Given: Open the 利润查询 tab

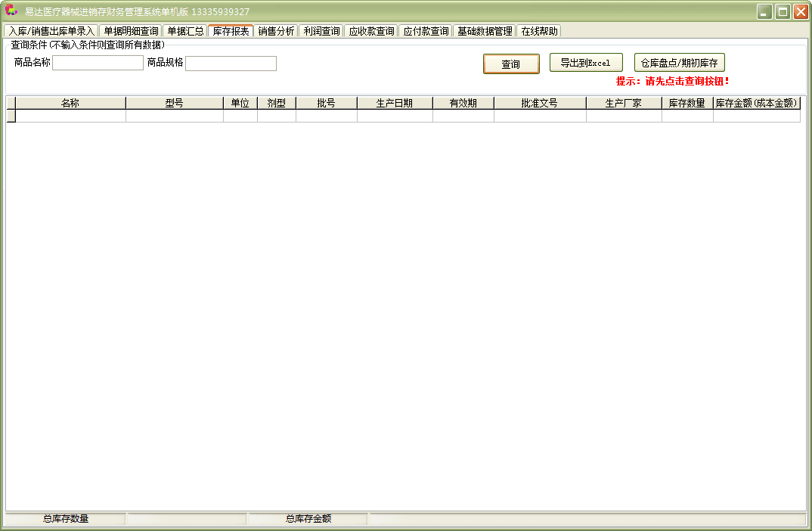Looking at the screenshot, I should coord(321,31).
